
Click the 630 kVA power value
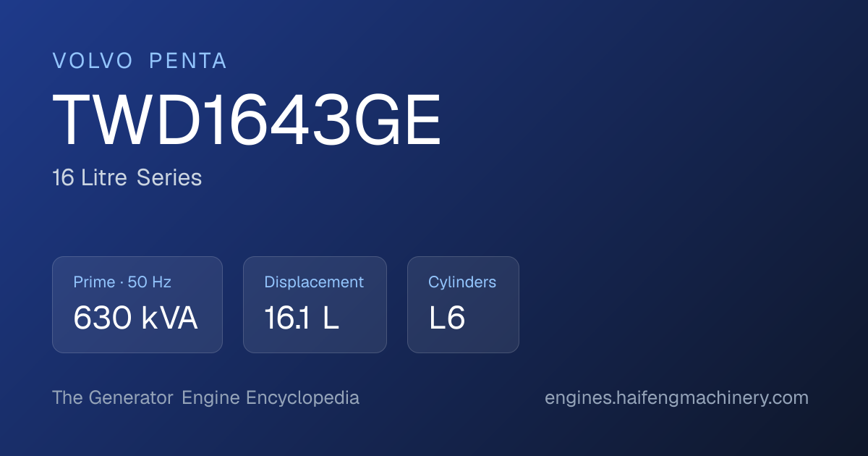tap(135, 318)
